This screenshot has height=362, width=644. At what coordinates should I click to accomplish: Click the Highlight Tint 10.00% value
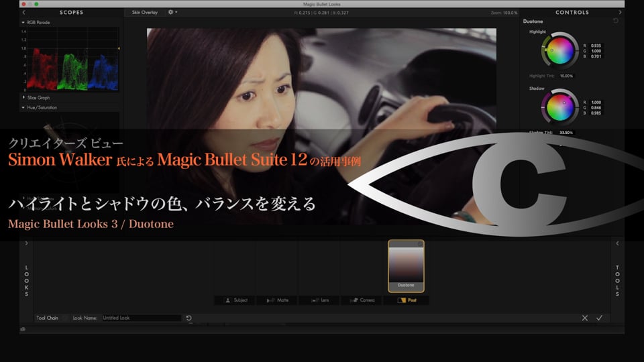566,76
